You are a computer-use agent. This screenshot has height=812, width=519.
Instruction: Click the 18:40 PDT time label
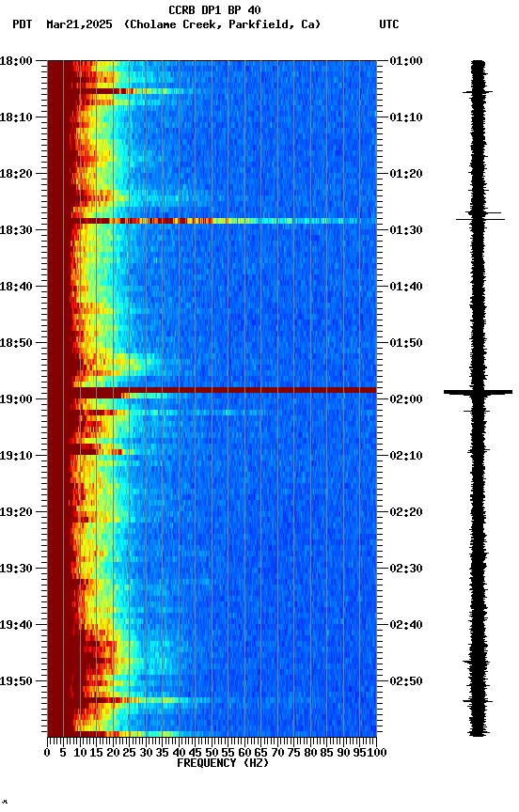coord(16,287)
